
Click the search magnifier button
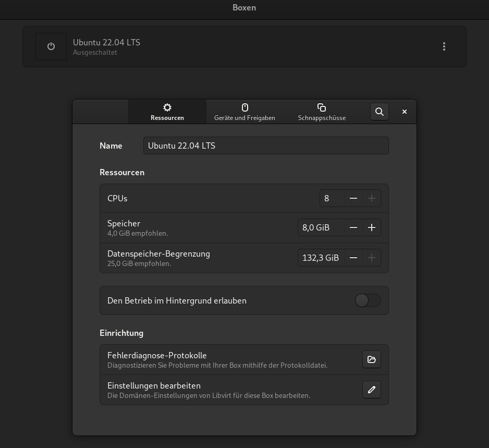tap(379, 112)
